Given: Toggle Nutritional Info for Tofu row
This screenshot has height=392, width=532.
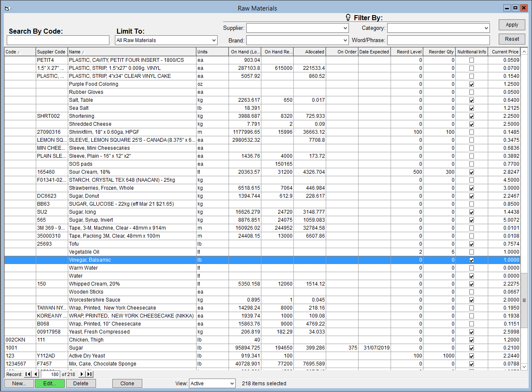Looking at the screenshot, I should tap(472, 244).
